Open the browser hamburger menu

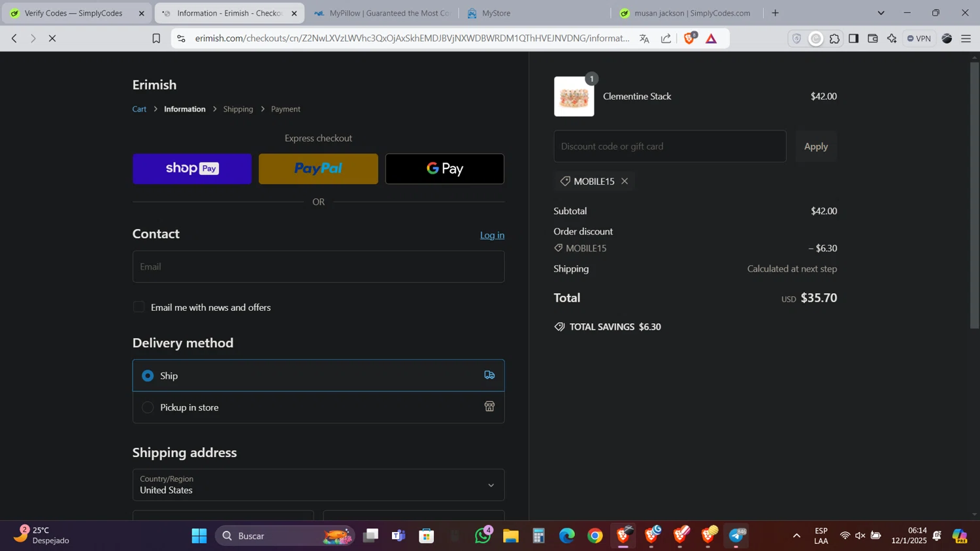click(x=966, y=39)
